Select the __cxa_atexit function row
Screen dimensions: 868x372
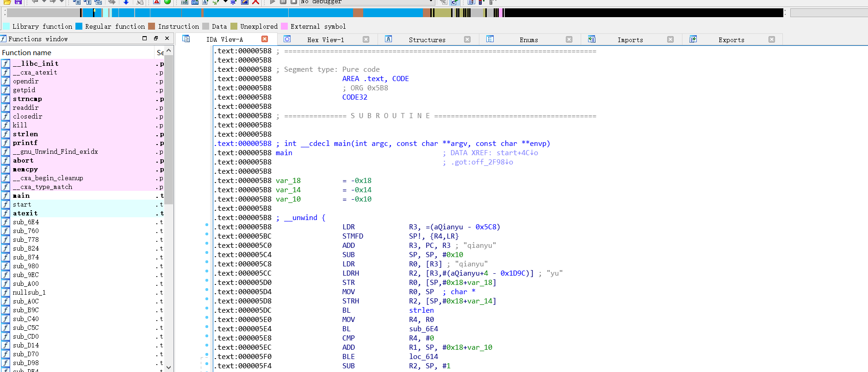[x=82, y=72]
